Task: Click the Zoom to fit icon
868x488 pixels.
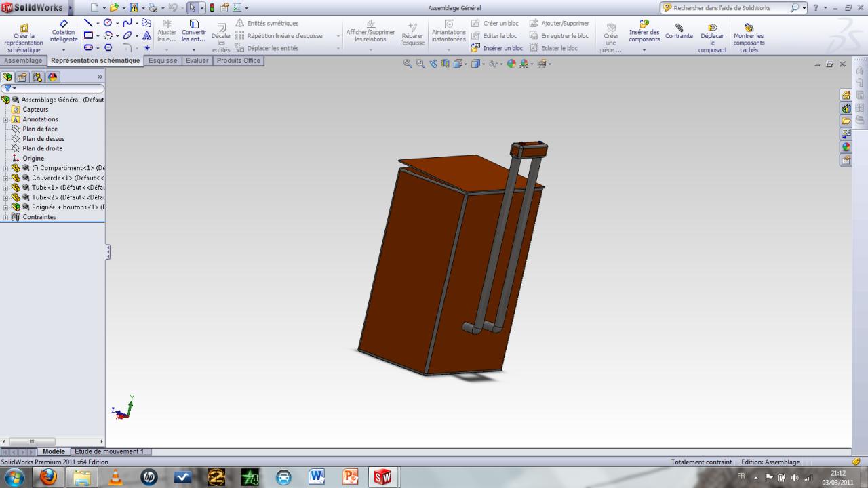Action: [408, 64]
